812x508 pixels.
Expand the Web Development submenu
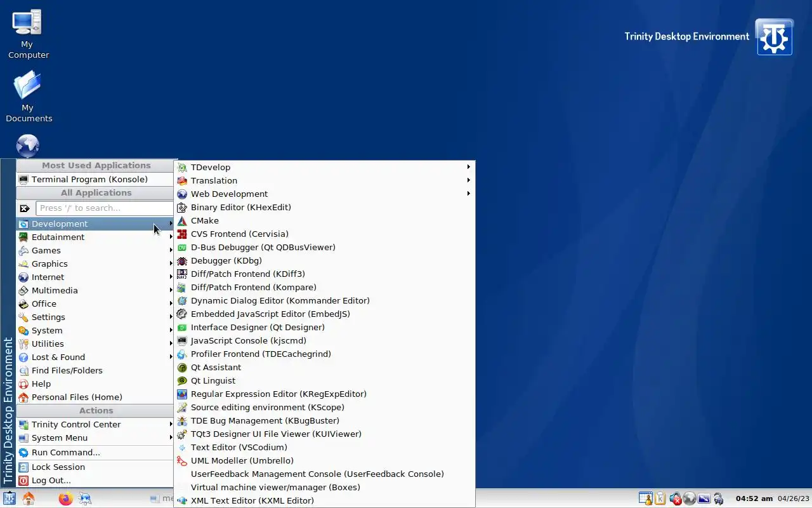(324, 194)
